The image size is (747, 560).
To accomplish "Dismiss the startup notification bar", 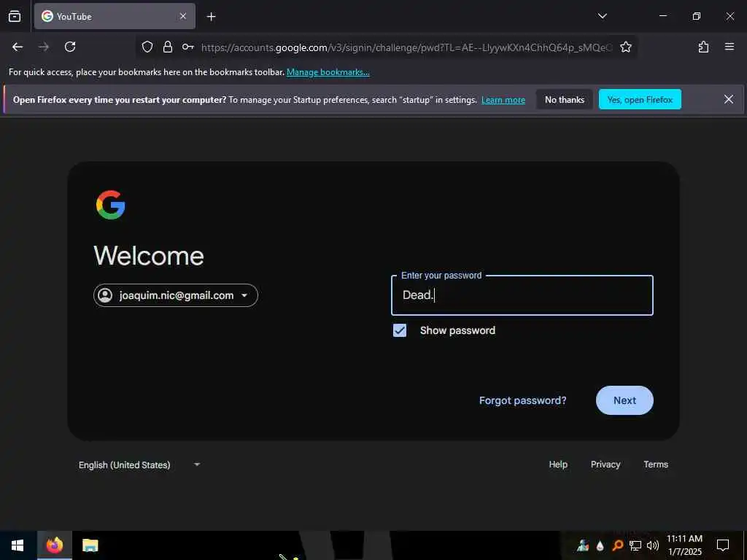I will click(x=729, y=99).
